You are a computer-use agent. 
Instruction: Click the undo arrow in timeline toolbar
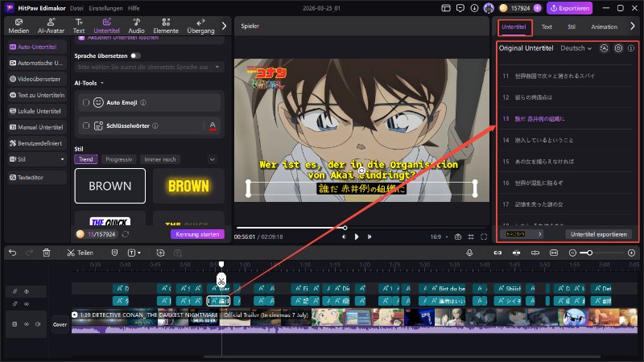pos(12,253)
